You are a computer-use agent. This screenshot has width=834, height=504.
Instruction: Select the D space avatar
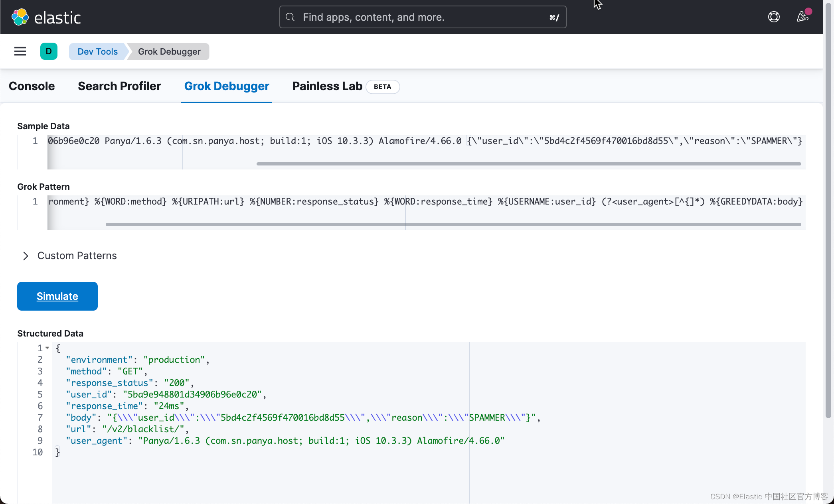point(49,51)
